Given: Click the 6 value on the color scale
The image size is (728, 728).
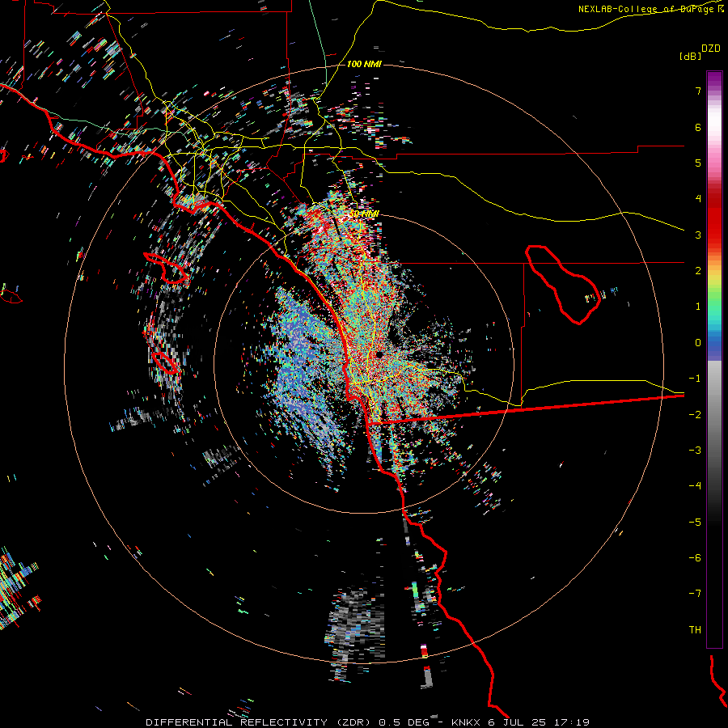Looking at the screenshot, I should pos(698,127).
